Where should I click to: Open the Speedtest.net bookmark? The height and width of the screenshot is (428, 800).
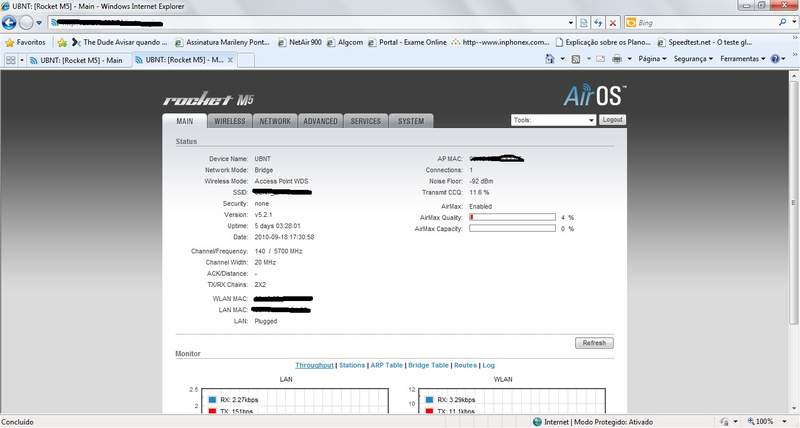705,42
